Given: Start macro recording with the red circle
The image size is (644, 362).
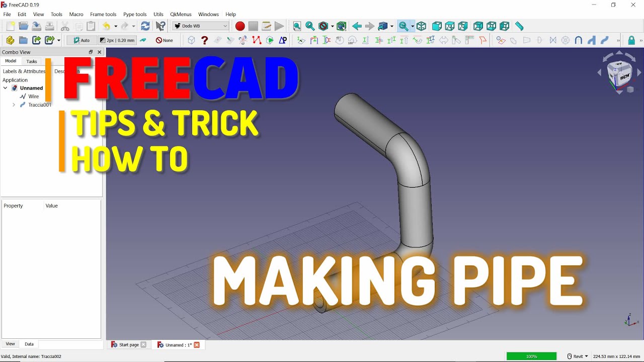Looking at the screenshot, I should point(240,26).
